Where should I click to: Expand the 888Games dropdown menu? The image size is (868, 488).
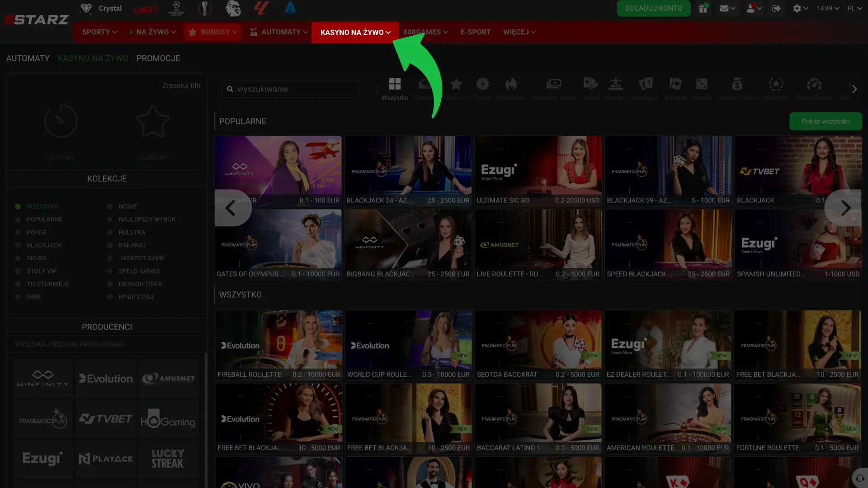pos(425,32)
